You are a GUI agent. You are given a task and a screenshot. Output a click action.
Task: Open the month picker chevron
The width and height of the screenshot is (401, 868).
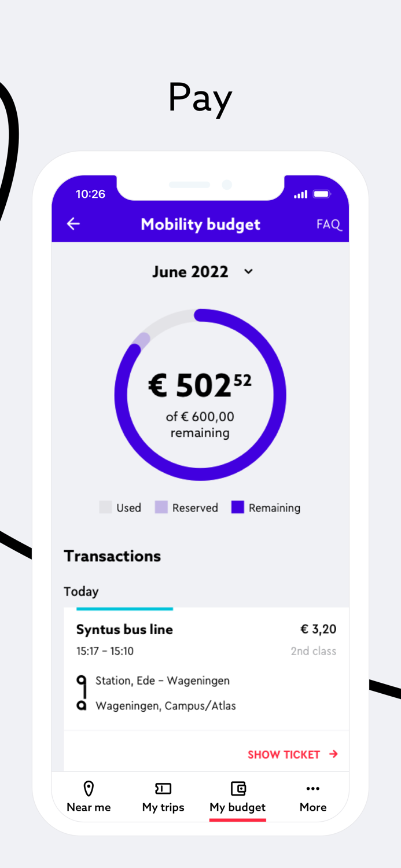[248, 271]
